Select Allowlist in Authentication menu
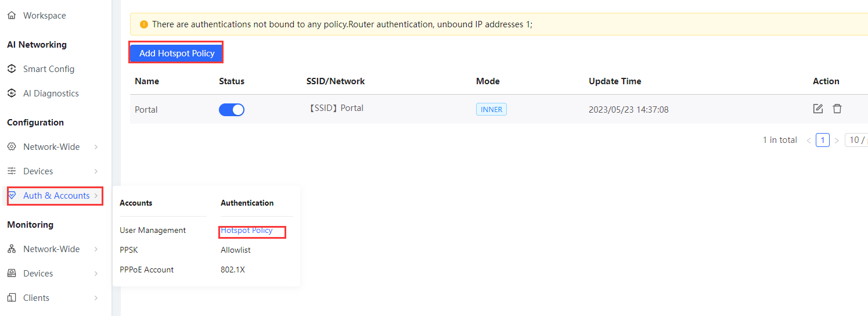This screenshot has width=868, height=316. point(236,250)
